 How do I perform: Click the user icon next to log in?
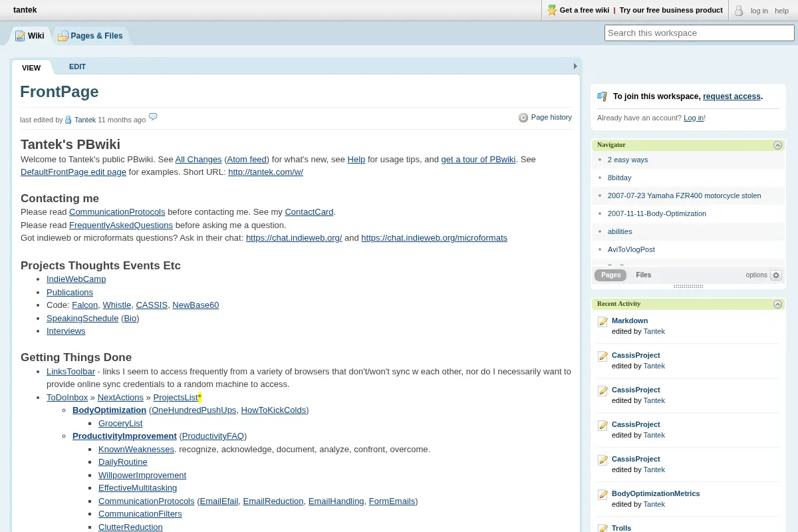[x=739, y=11]
